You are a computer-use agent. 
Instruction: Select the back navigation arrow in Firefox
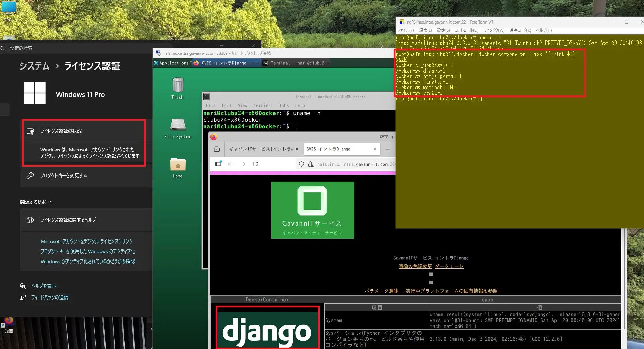pyautogui.click(x=231, y=164)
